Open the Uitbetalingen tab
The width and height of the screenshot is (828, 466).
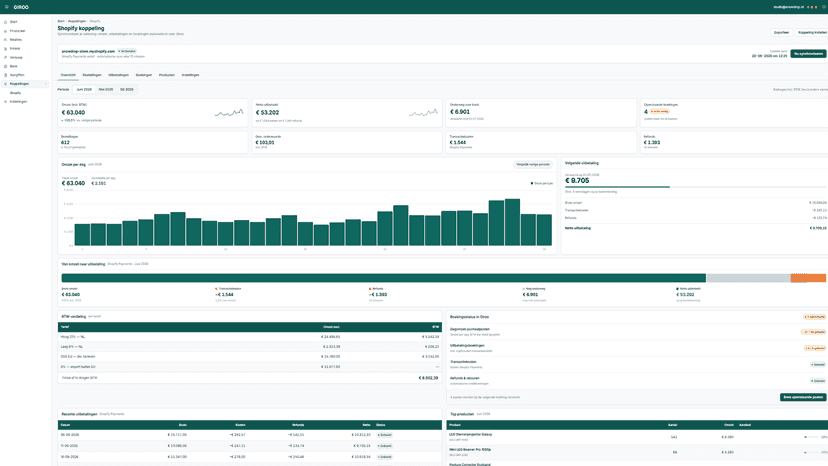(x=118, y=75)
